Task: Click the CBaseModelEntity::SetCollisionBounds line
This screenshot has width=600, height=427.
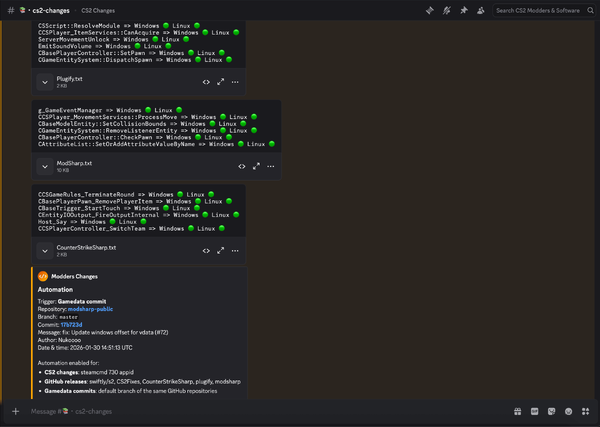Action: tap(142, 124)
